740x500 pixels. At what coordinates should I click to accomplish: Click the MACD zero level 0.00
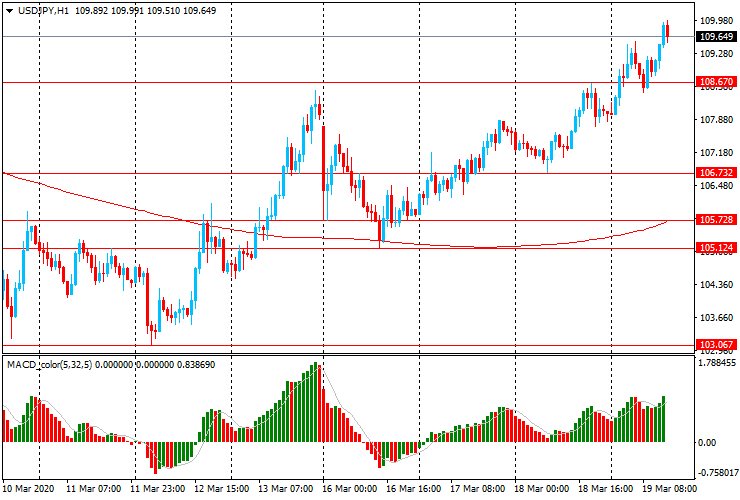click(x=706, y=442)
